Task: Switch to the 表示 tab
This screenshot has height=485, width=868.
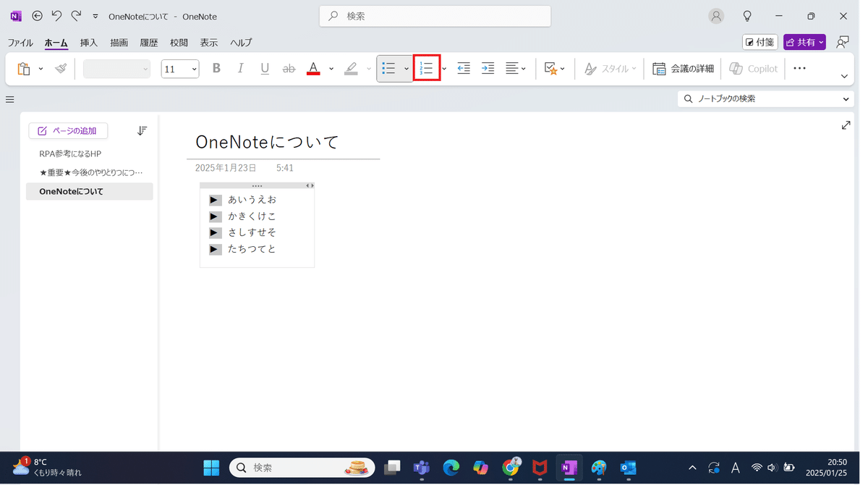Action: [x=209, y=43]
